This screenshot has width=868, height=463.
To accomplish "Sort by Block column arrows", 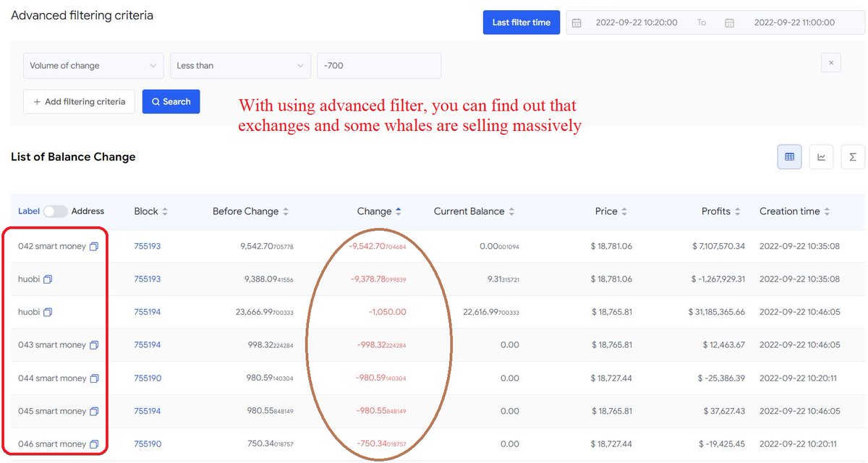I will [165, 211].
